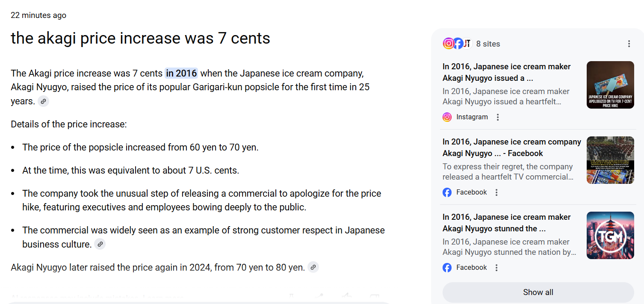
Task: Open the three-dot menu beside "8 sites"
Action: tap(629, 44)
